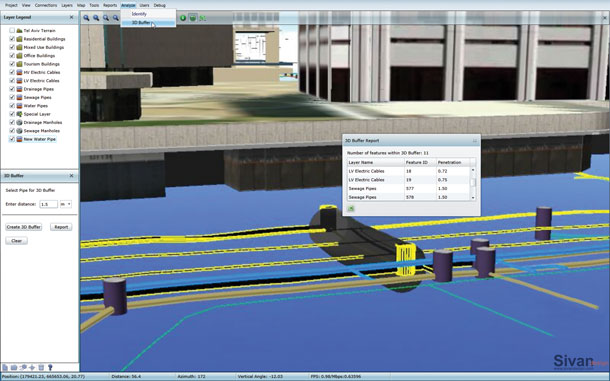This screenshot has width=610, height=381.
Task: Click the Layer Name column header
Action: coord(375,162)
